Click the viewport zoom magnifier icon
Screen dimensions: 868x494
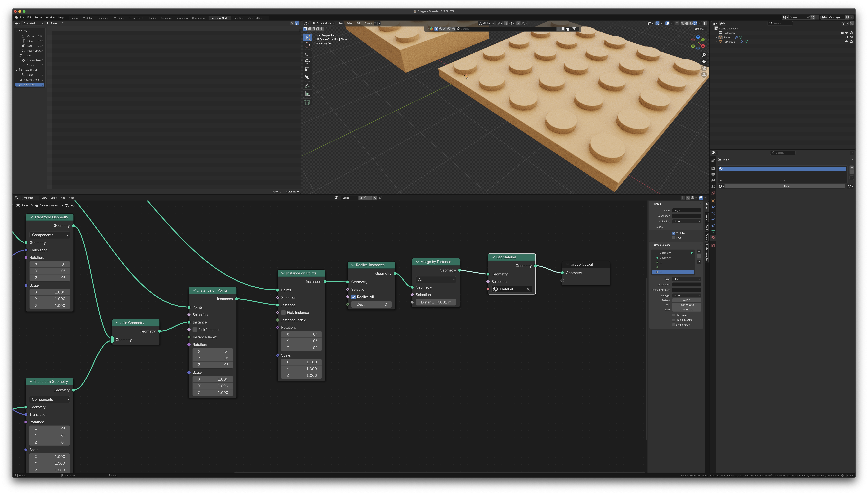704,55
